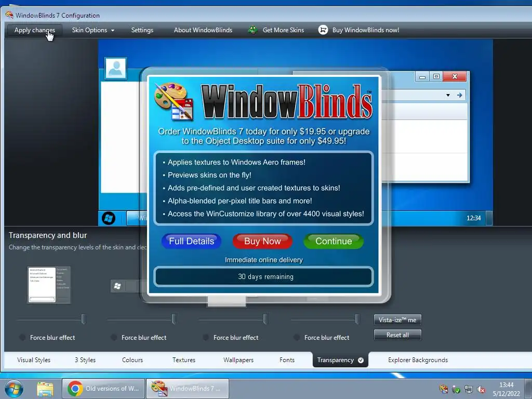Click Apply changes in the menu bar
Image resolution: width=532 pixels, height=399 pixels.
[35, 30]
